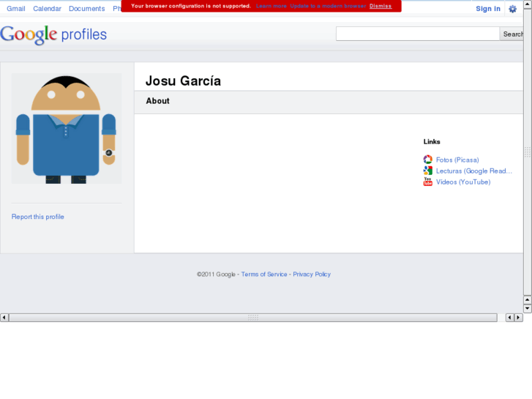The width and height of the screenshot is (532, 399).
Task: Click the Josu García profile name
Action: tap(183, 81)
